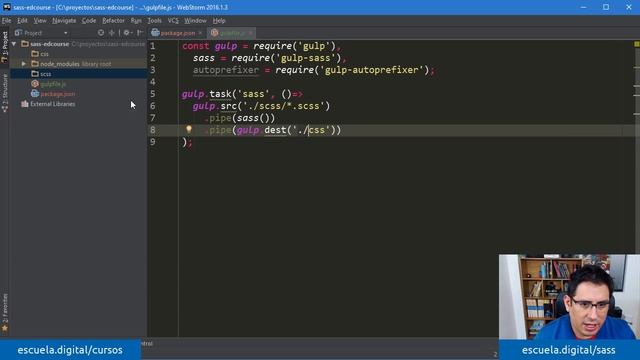
Task: Collapse the sass-edcourse root folder
Action: [14, 44]
